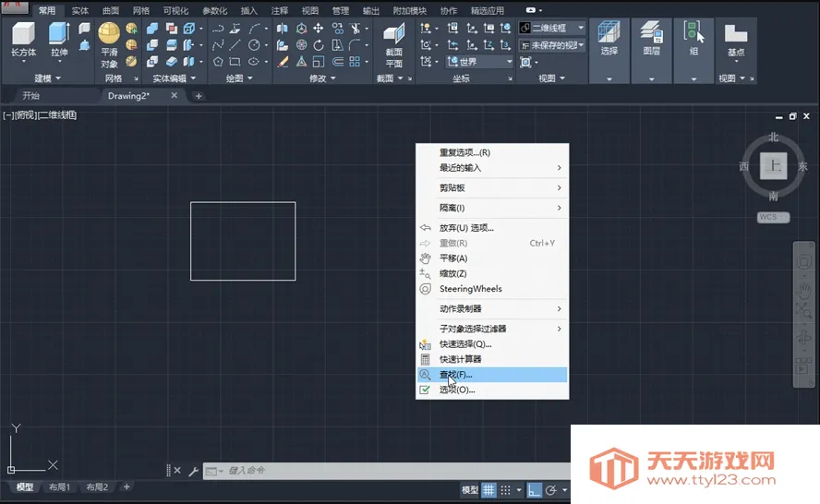Add a new drawing tab with plus button
This screenshot has height=504, width=820.
pos(199,96)
